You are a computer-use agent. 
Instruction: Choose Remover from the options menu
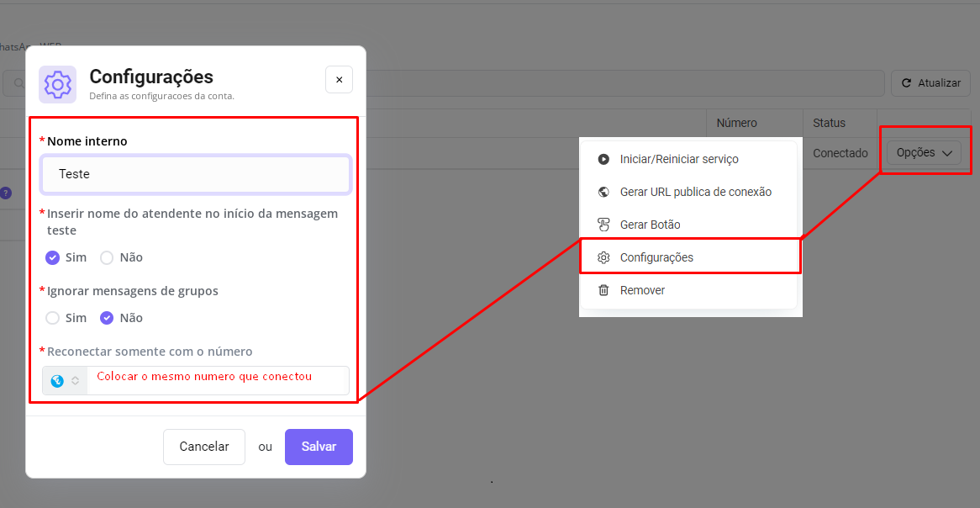[x=642, y=290]
